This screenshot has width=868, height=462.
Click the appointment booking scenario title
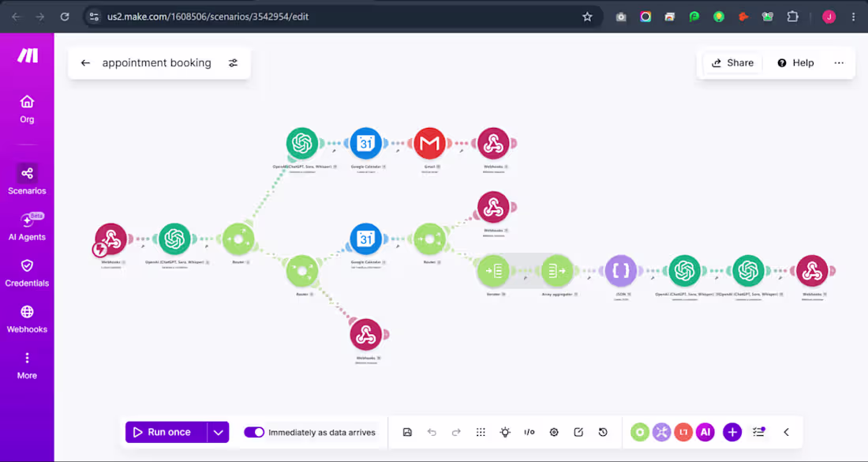coord(157,63)
